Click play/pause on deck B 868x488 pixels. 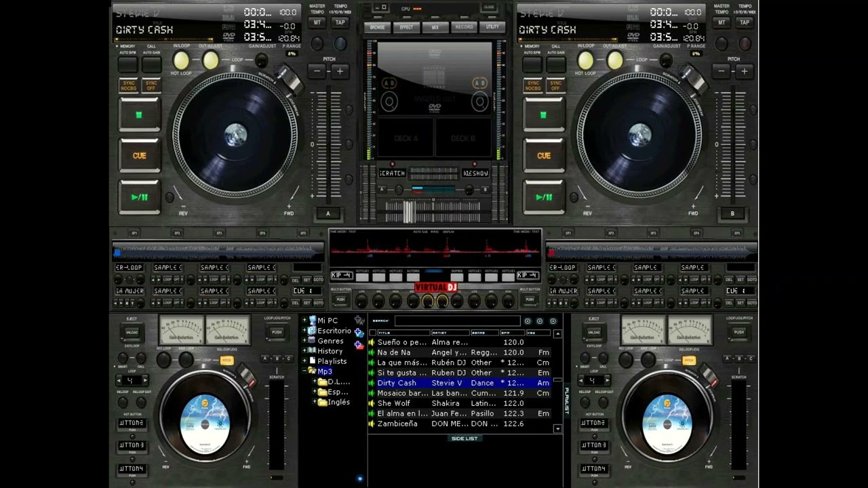pyautogui.click(x=543, y=197)
